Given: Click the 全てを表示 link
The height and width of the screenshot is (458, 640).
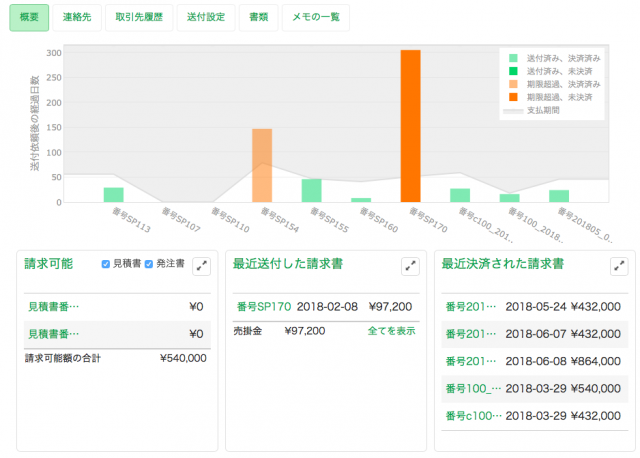Looking at the screenshot, I should [391, 331].
